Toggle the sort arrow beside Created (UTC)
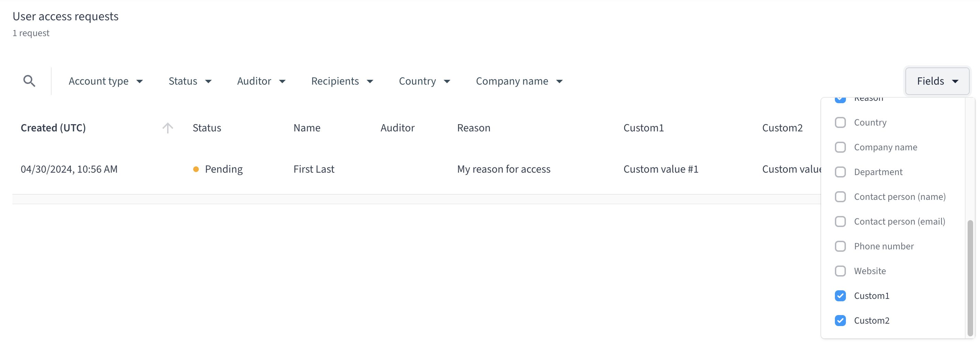Image resolution: width=980 pixels, height=346 pixels. [x=167, y=128]
